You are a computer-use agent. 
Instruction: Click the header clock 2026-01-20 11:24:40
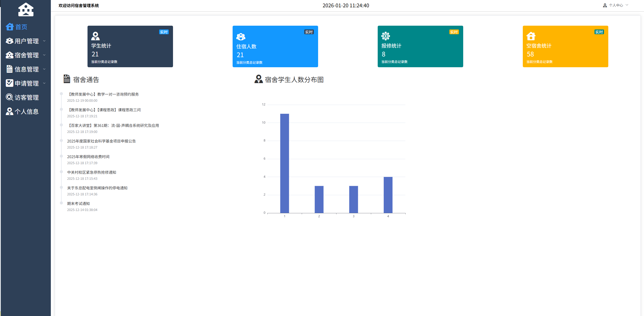pyautogui.click(x=346, y=6)
